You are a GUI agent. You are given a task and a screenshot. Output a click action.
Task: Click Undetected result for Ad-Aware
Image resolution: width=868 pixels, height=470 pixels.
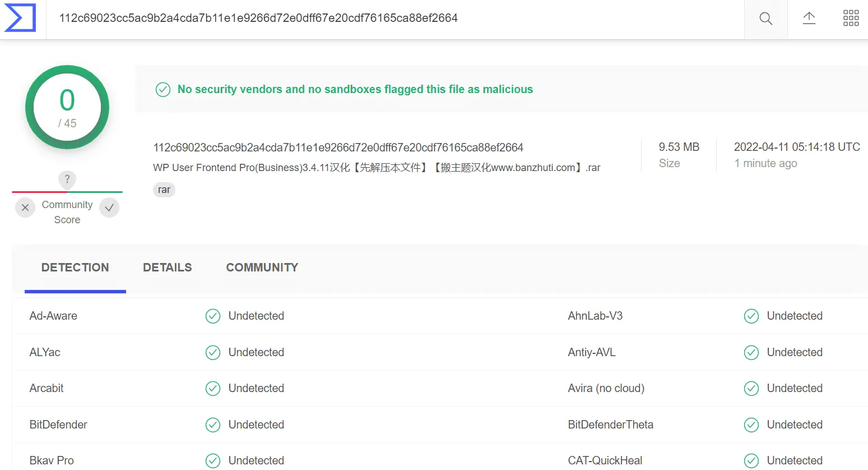click(256, 316)
